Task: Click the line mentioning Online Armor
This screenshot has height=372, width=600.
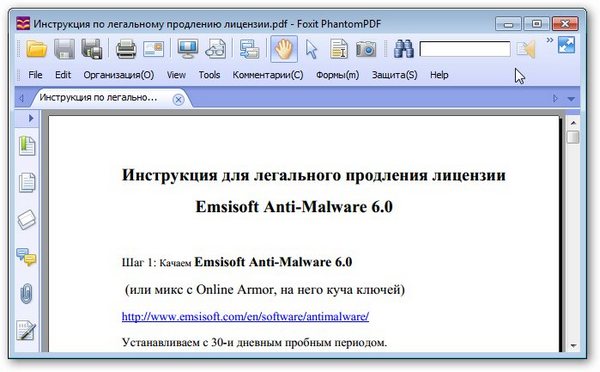Action: point(265,290)
